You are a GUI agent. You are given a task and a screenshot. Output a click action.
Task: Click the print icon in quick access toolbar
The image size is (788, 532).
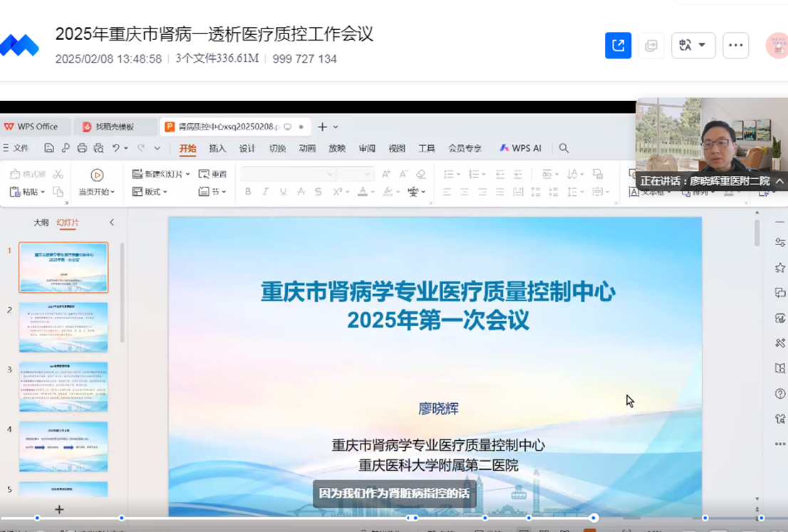(x=82, y=148)
